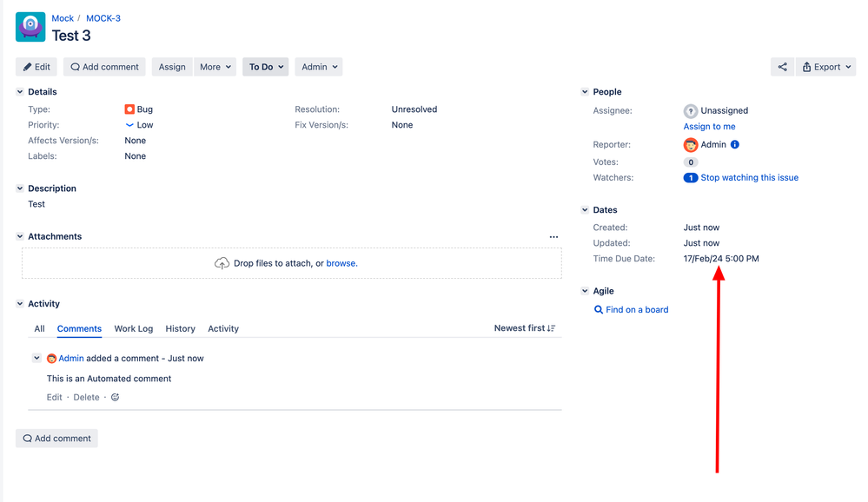Click the Time Due Date value
Image resolution: width=868 pixels, height=502 pixels.
click(721, 259)
